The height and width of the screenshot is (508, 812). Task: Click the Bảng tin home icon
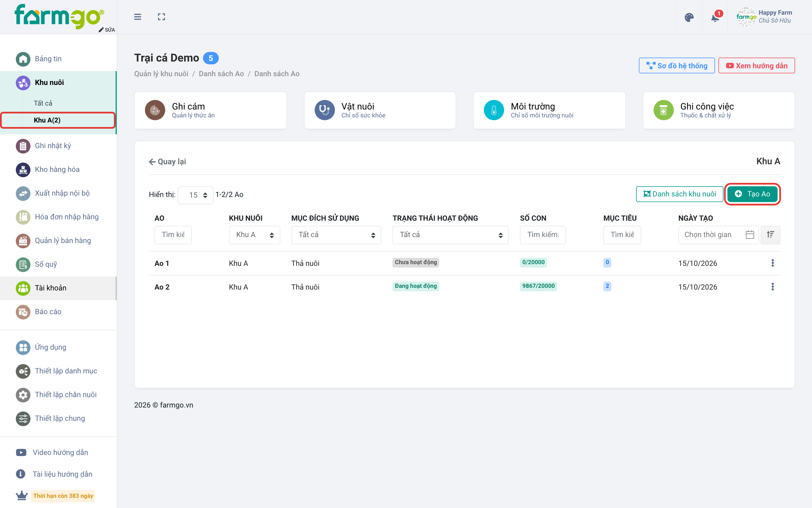click(23, 59)
